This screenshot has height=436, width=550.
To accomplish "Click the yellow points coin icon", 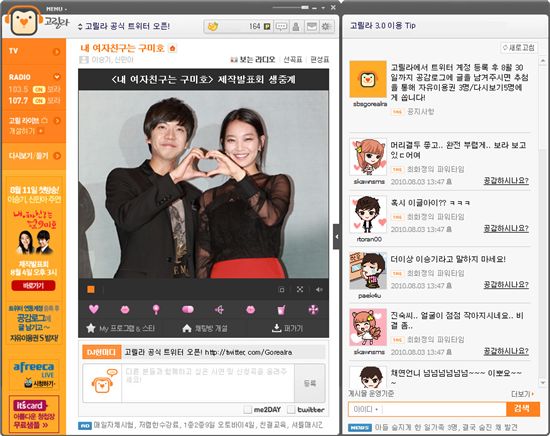I will [x=213, y=26].
